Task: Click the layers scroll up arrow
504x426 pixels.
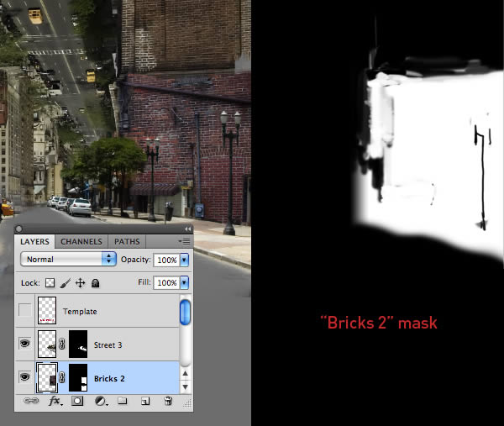Action: (185, 373)
